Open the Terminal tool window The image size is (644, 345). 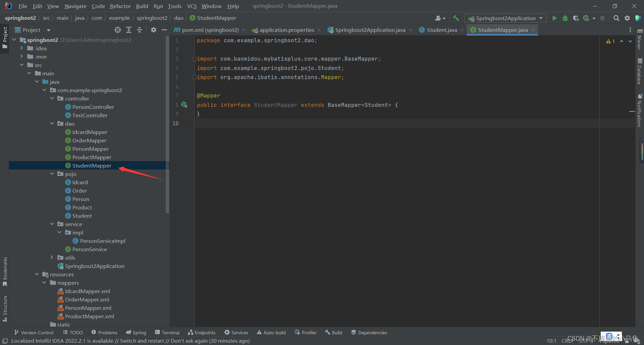pos(167,333)
